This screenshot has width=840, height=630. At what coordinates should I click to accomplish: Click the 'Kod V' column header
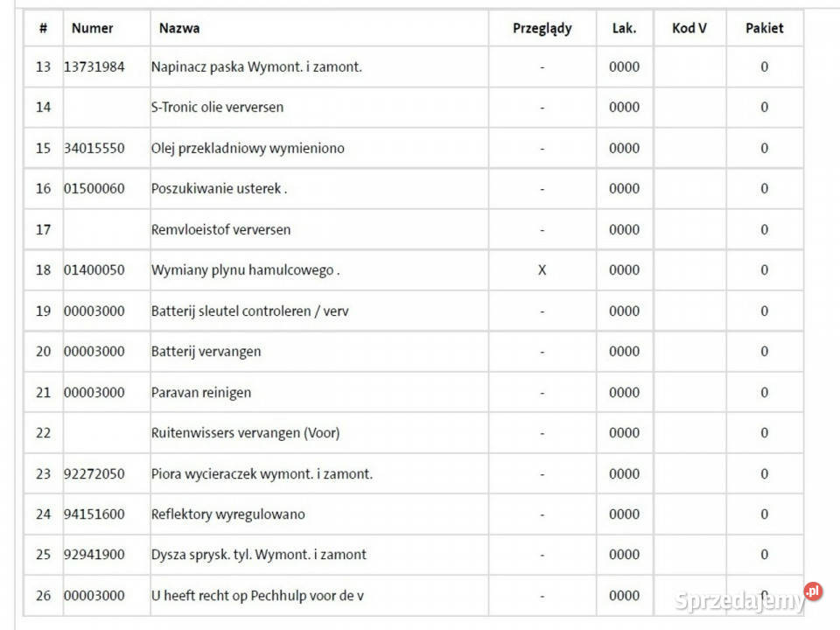pyautogui.click(x=689, y=28)
